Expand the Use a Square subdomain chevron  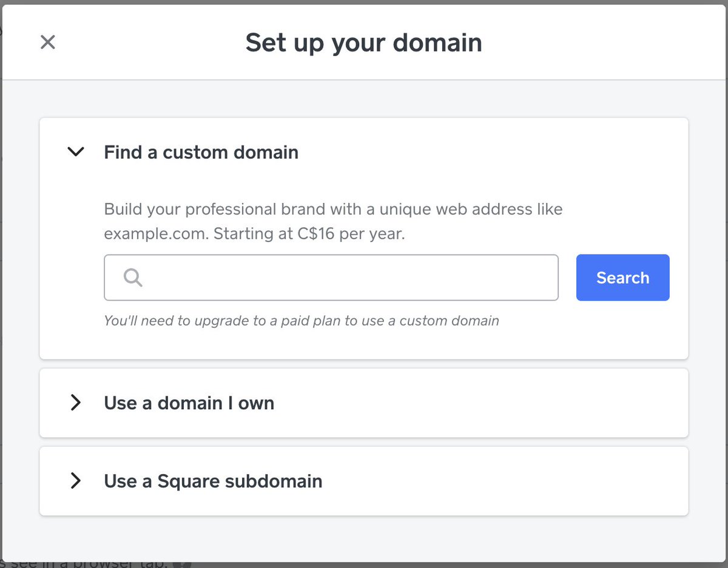[x=76, y=481]
